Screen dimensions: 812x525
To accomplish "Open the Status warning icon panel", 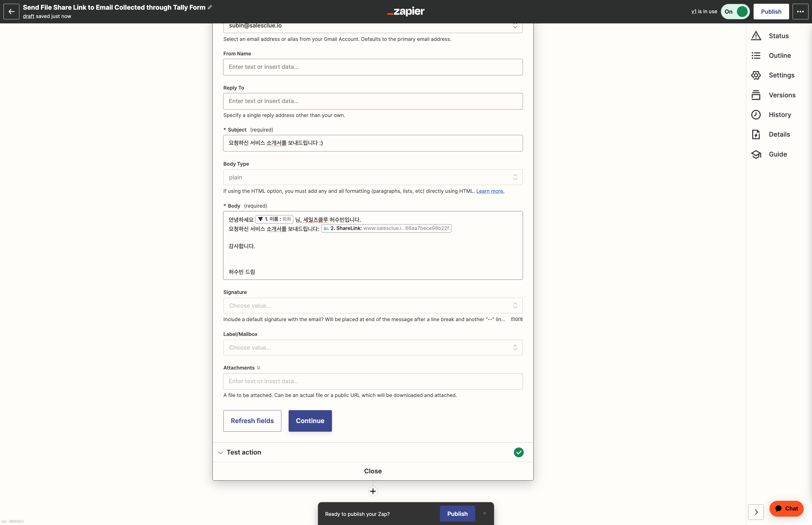I will (x=756, y=36).
